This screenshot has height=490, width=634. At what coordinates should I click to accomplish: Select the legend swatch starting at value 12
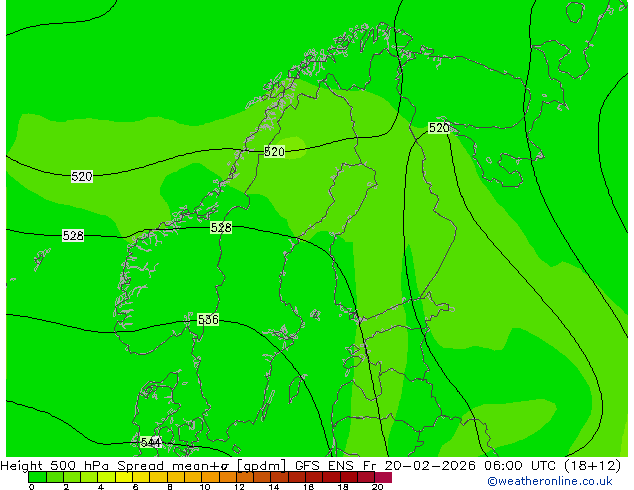tap(246, 477)
